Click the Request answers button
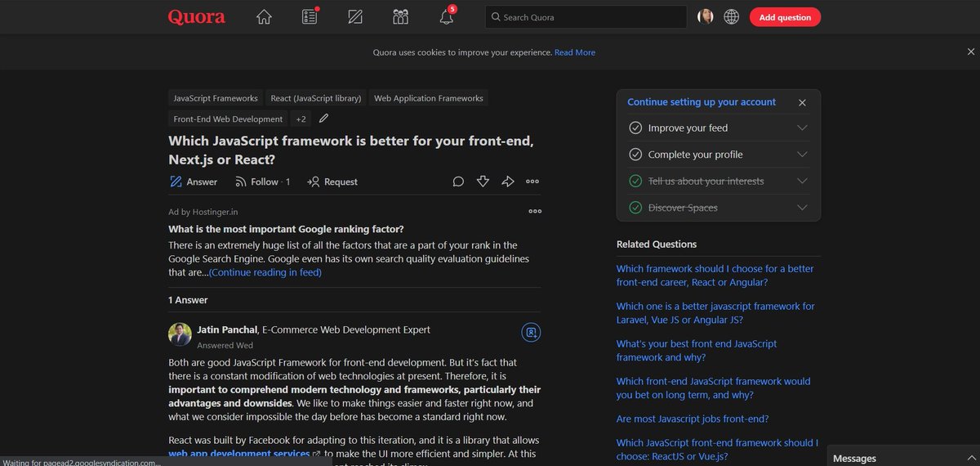Screen dimensions: 980x466 332,181
